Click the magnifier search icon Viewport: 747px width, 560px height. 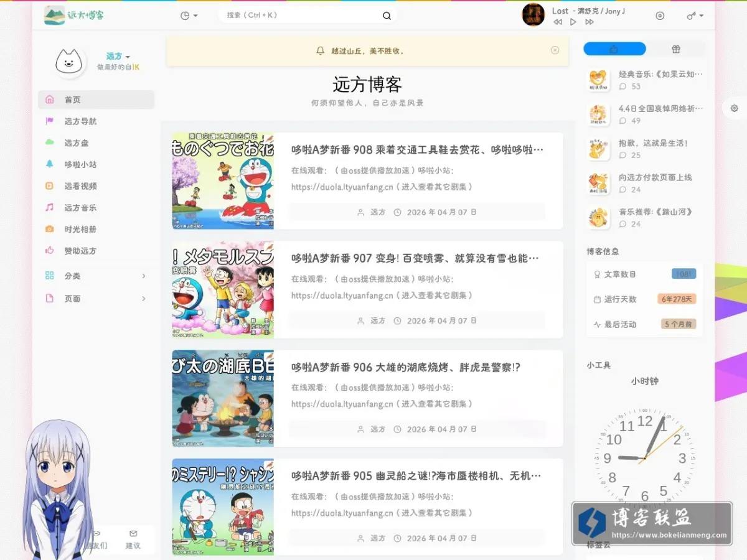coord(387,16)
